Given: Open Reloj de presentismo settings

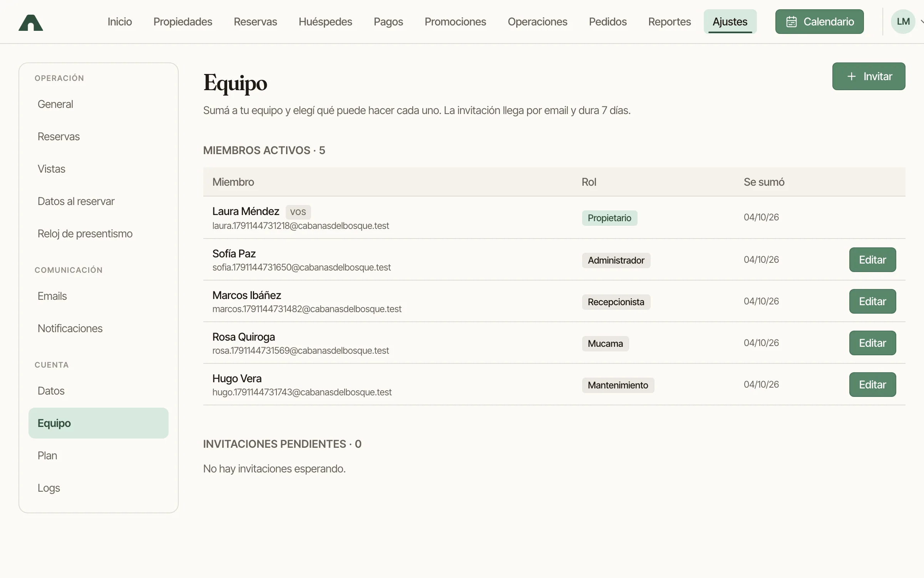Looking at the screenshot, I should (99, 234).
